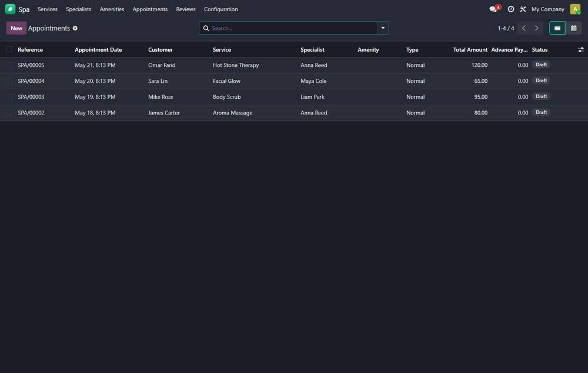Open record SPA/00005
Screen dimensions: 588x373
[x=31, y=65]
